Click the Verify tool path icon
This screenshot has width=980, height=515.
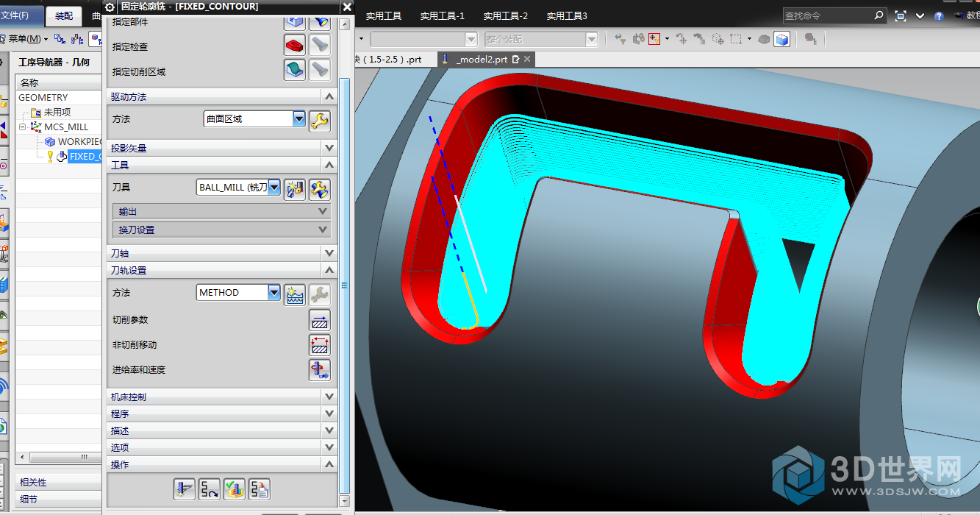point(235,489)
